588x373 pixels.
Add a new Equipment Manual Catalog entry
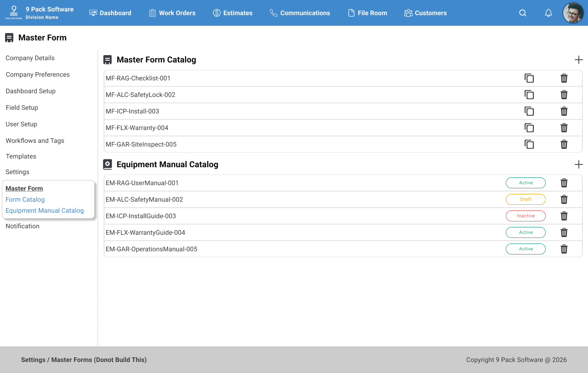579,164
